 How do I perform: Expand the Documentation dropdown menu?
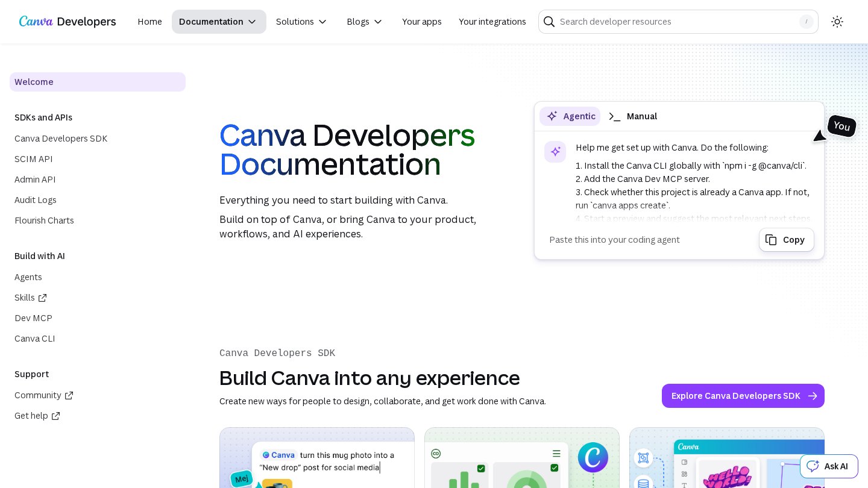point(219,22)
